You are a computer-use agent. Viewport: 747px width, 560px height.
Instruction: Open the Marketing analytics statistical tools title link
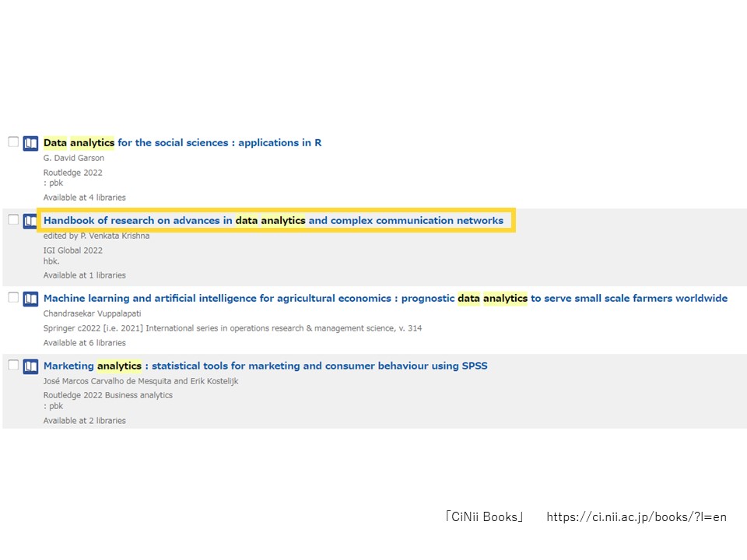265,366
